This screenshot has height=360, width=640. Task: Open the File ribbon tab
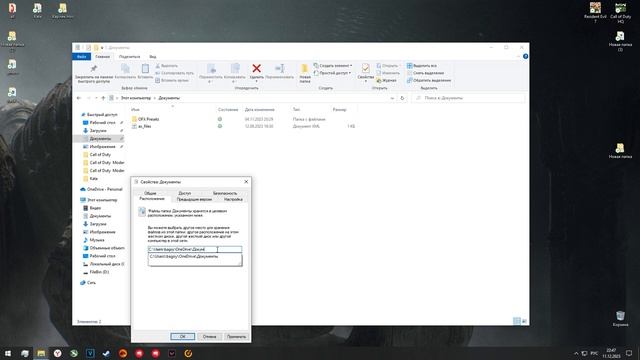click(x=82, y=57)
